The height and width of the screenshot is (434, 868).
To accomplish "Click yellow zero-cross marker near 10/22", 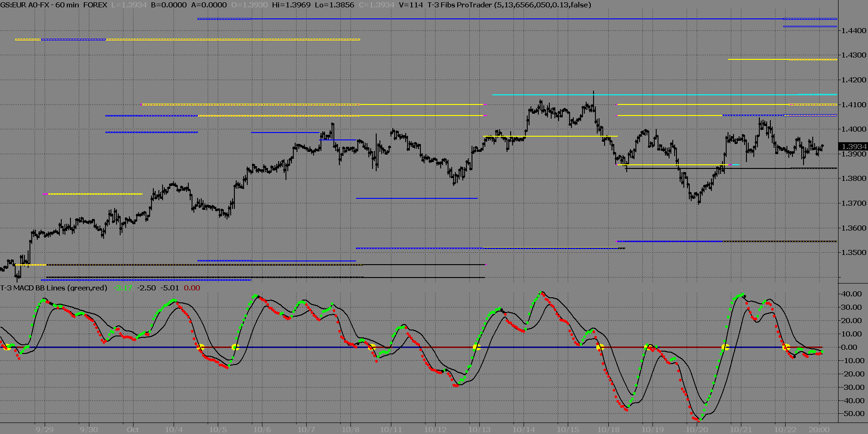I will coord(786,347).
